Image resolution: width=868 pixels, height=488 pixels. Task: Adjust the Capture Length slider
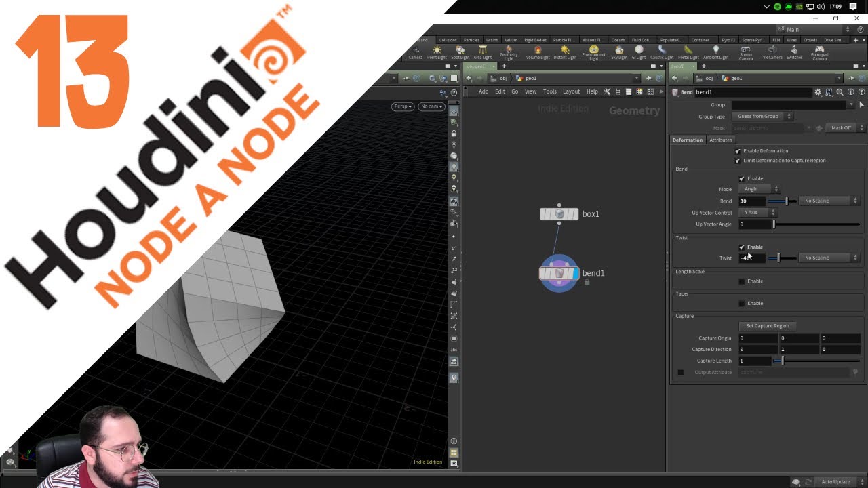point(816,361)
